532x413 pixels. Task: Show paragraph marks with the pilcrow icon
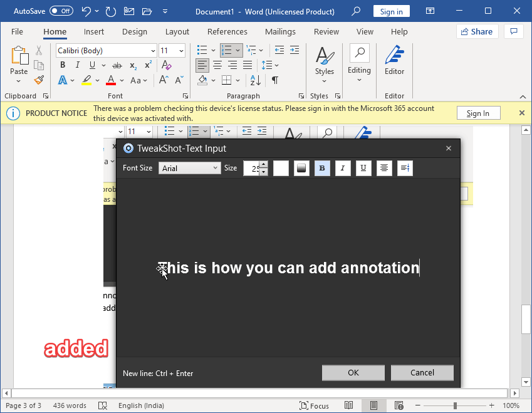(x=274, y=80)
